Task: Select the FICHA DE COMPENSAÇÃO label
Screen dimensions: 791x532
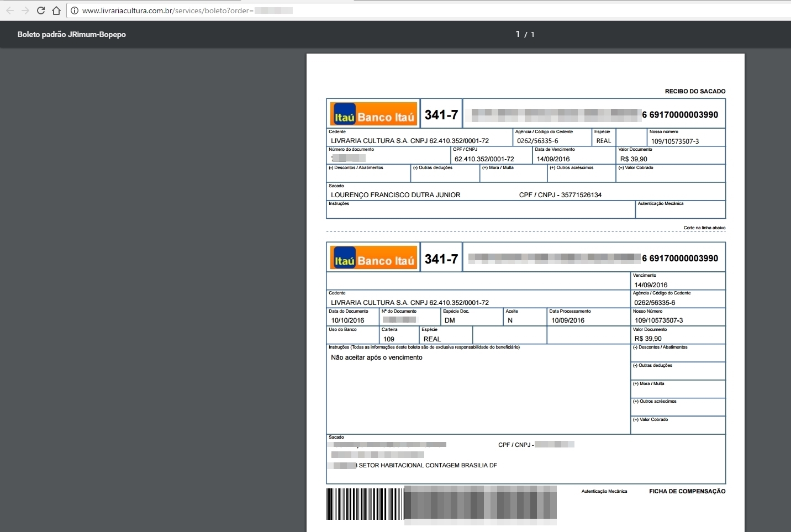Action: 687,491
